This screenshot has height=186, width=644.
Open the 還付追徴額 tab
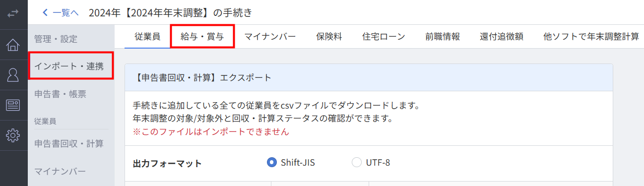tap(502, 36)
